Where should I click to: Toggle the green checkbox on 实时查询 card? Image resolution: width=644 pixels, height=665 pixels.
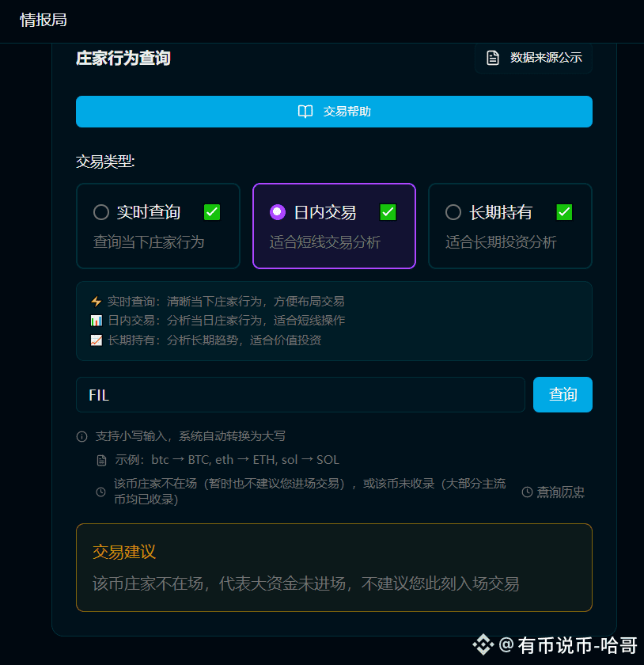[212, 212]
